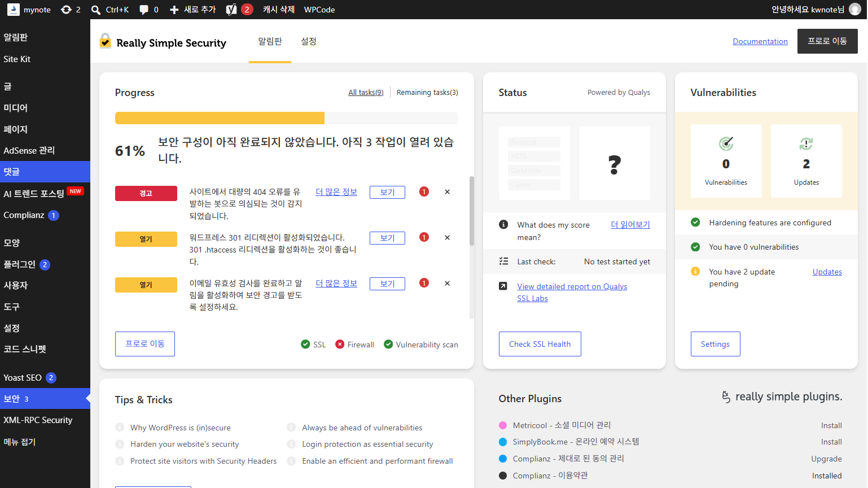Open the Updates link for pending updates
The width and height of the screenshot is (868, 488).
(x=827, y=272)
